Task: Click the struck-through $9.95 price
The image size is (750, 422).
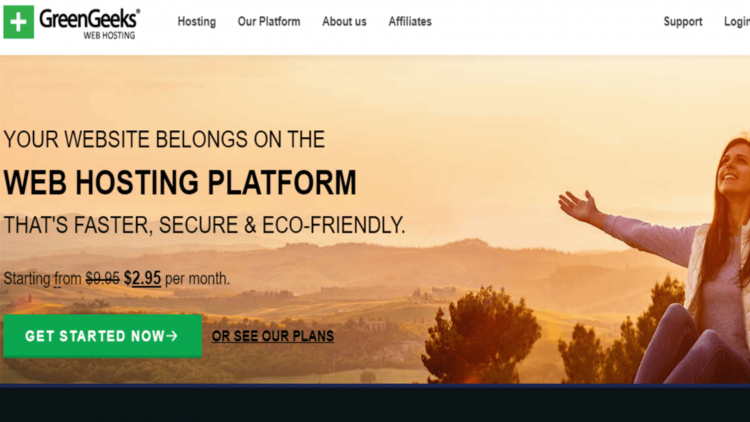Action: click(102, 278)
